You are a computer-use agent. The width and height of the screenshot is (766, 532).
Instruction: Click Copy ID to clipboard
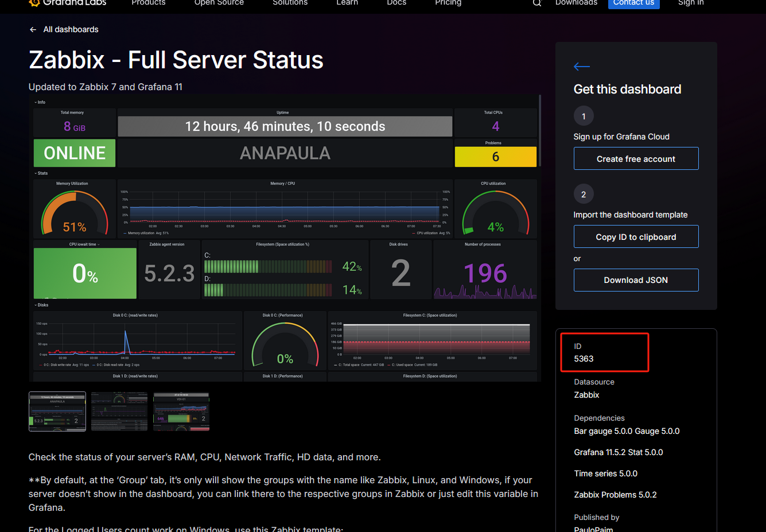click(636, 237)
